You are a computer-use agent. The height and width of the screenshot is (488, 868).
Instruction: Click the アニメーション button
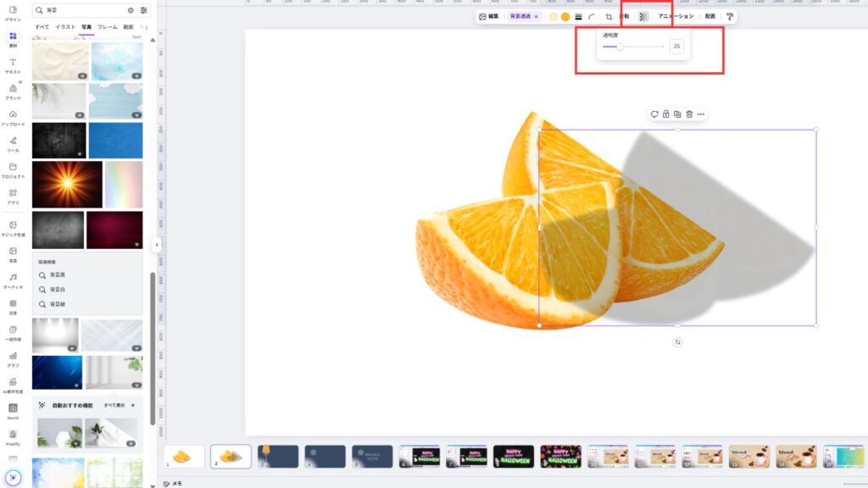676,16
